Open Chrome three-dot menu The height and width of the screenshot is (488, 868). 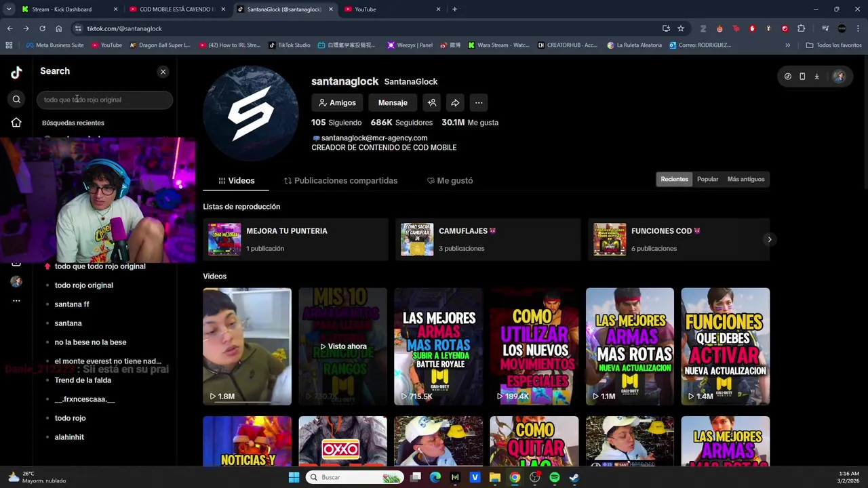click(858, 28)
